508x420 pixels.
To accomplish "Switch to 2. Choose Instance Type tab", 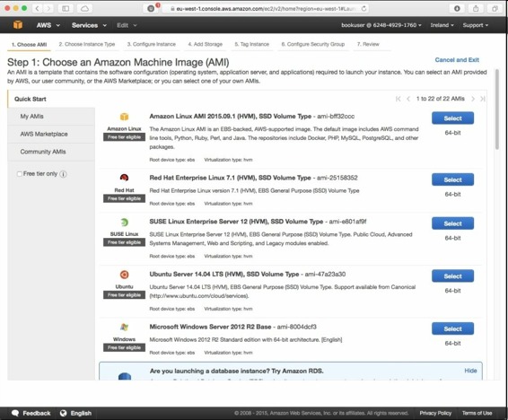I will 87,44.
